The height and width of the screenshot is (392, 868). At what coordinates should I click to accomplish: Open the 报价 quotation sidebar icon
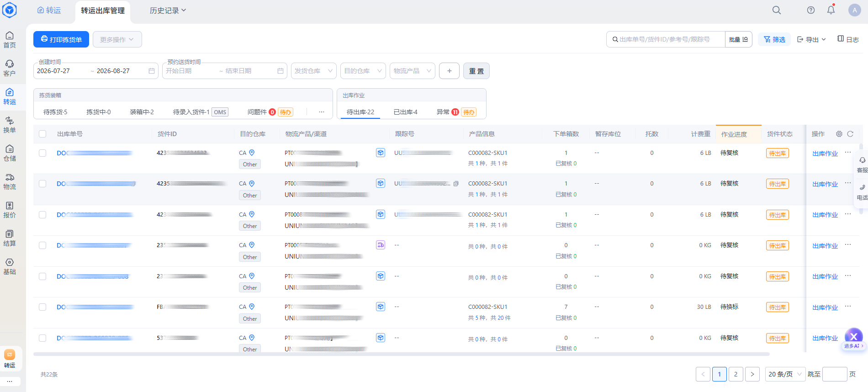[x=10, y=210]
